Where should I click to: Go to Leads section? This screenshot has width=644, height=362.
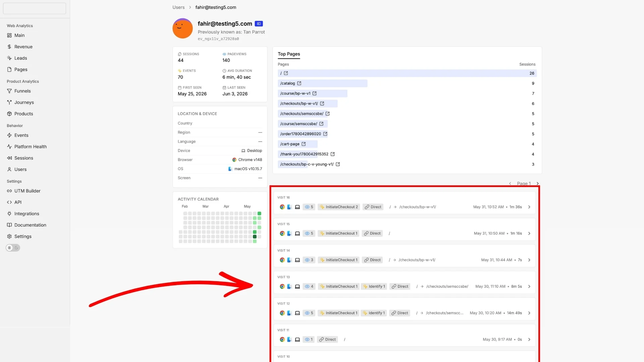click(20, 58)
